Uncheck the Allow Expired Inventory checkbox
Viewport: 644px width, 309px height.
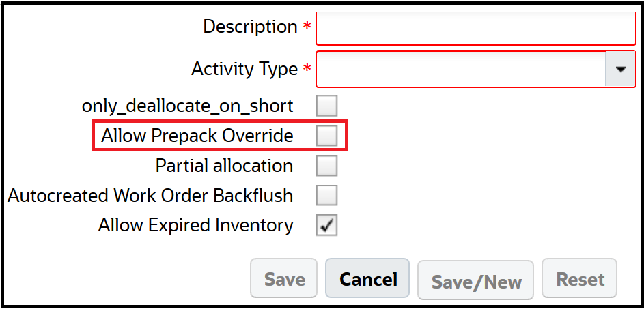(326, 226)
